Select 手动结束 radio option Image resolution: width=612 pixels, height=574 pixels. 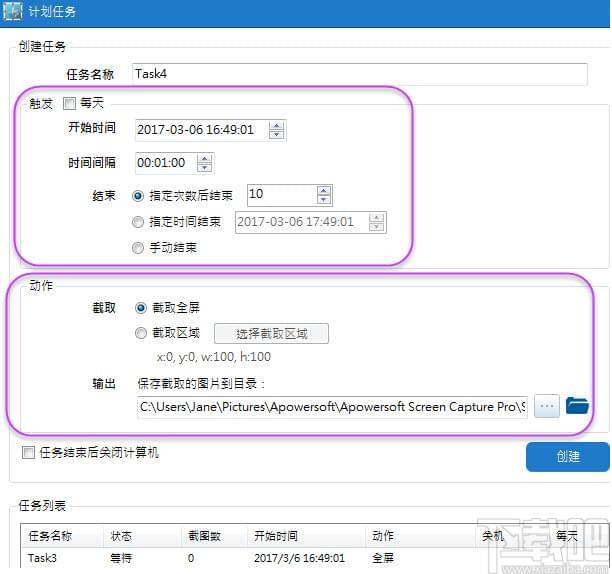click(x=138, y=248)
